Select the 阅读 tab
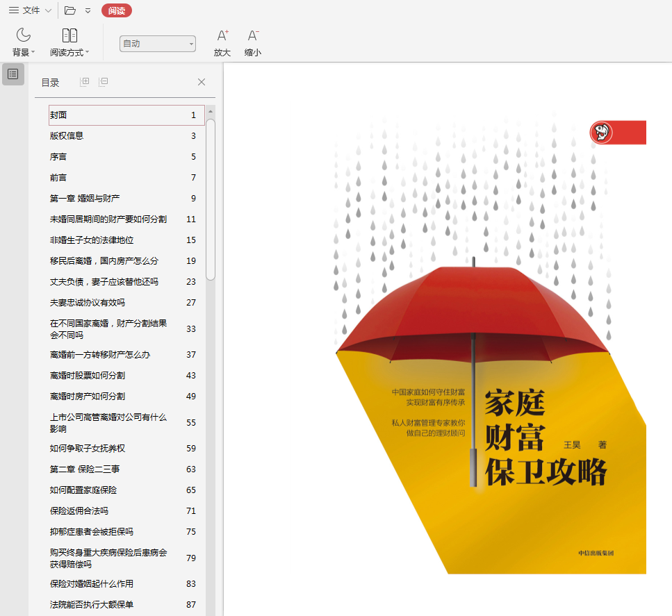The image size is (672, 616). click(x=117, y=10)
